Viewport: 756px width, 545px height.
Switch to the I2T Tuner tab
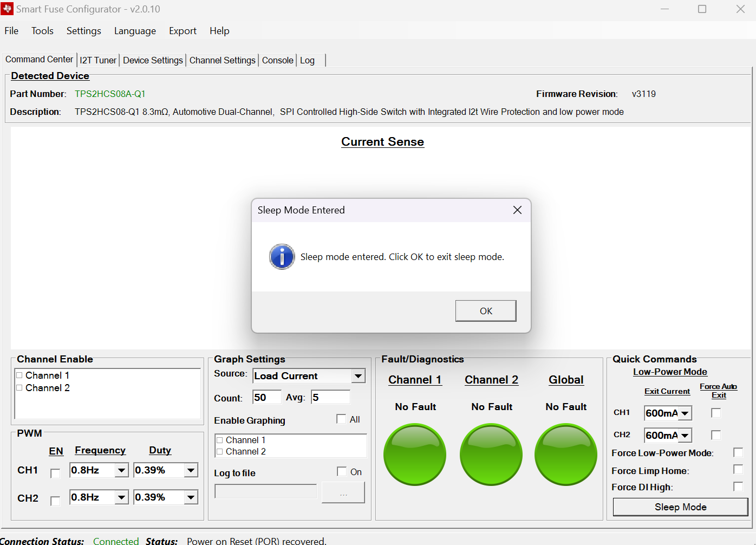click(98, 60)
